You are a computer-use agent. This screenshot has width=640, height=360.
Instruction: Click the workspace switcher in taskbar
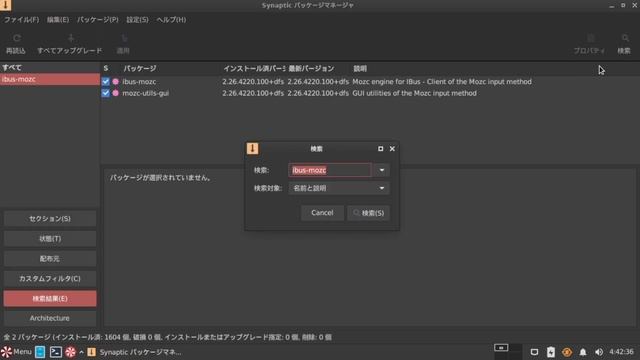(508, 351)
